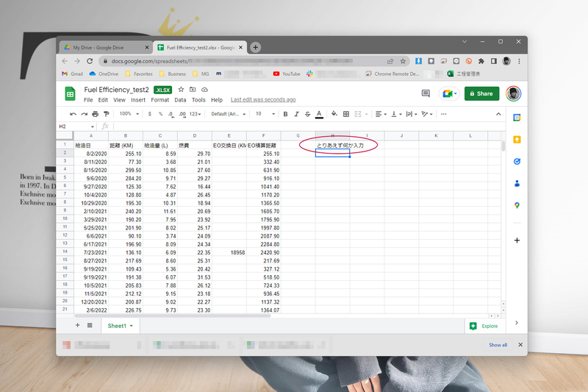Viewport: 588px width, 392px height.
Task: Toggle strikethrough formatting
Action: tap(307, 114)
